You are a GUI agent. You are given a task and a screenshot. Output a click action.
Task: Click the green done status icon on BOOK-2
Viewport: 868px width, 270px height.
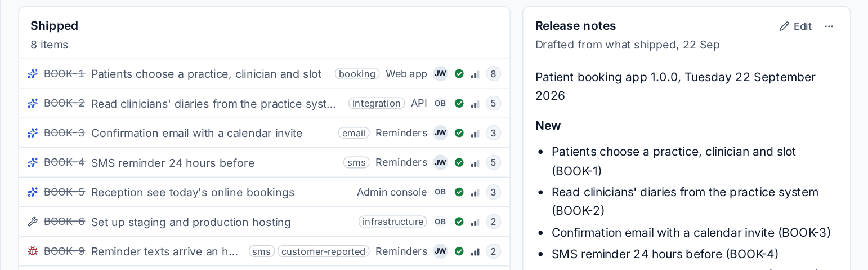pyautogui.click(x=459, y=103)
